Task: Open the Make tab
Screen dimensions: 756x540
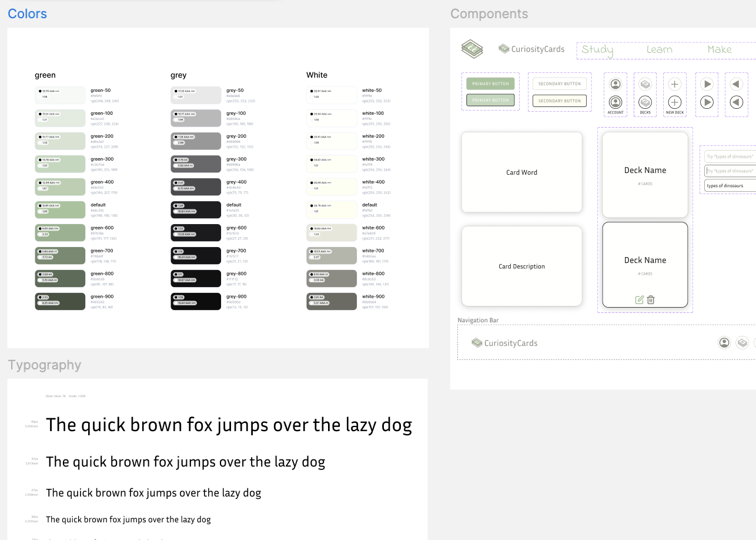Action: tap(720, 50)
